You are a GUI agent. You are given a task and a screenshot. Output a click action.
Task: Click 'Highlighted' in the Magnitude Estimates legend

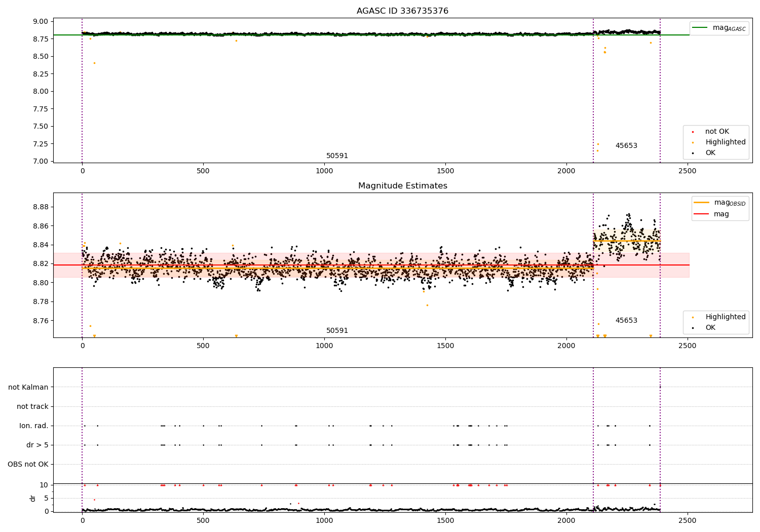pos(725,317)
